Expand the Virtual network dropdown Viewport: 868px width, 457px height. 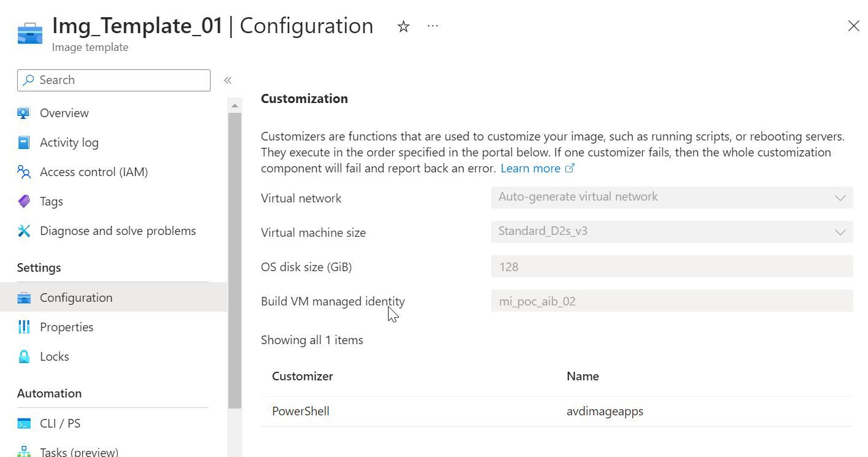click(672, 198)
